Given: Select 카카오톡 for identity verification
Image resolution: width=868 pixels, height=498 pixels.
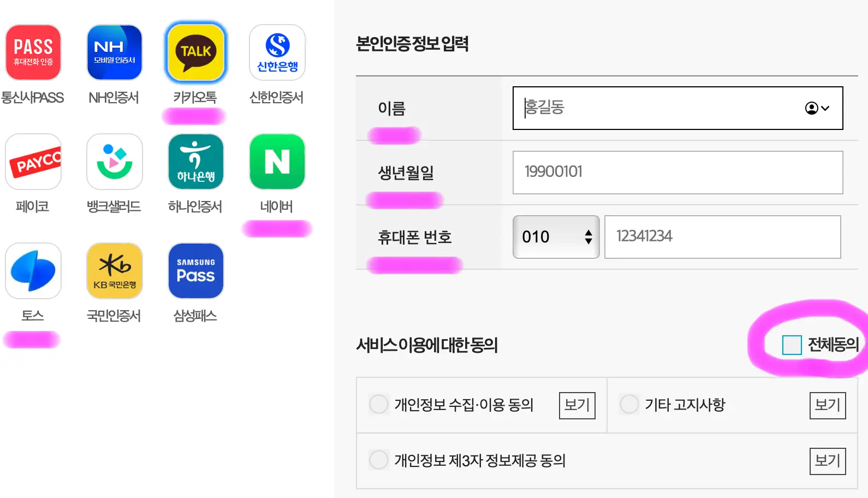Looking at the screenshot, I should tap(195, 52).
